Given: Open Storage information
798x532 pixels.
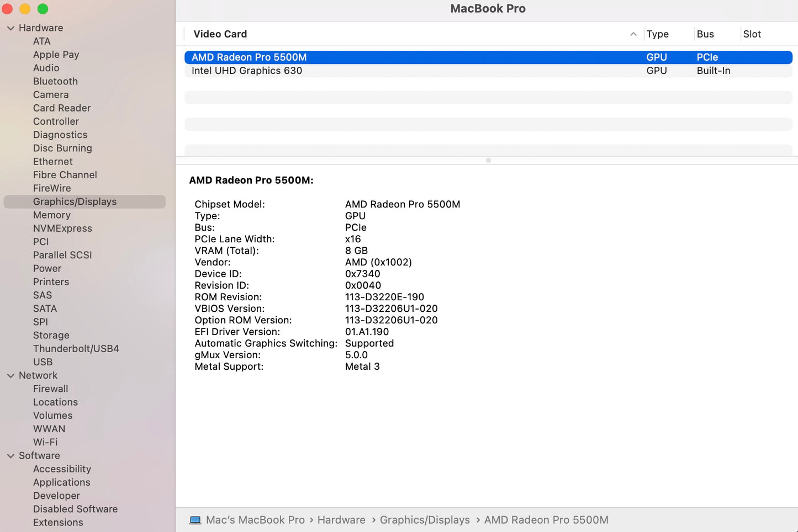Looking at the screenshot, I should click(x=51, y=335).
